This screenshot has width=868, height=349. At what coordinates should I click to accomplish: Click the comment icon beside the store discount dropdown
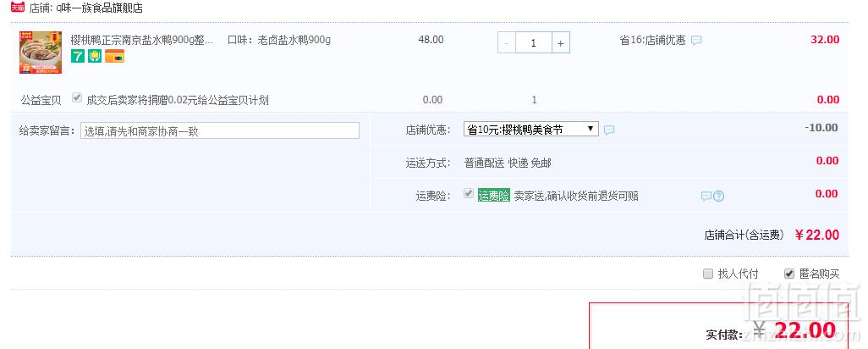(609, 130)
